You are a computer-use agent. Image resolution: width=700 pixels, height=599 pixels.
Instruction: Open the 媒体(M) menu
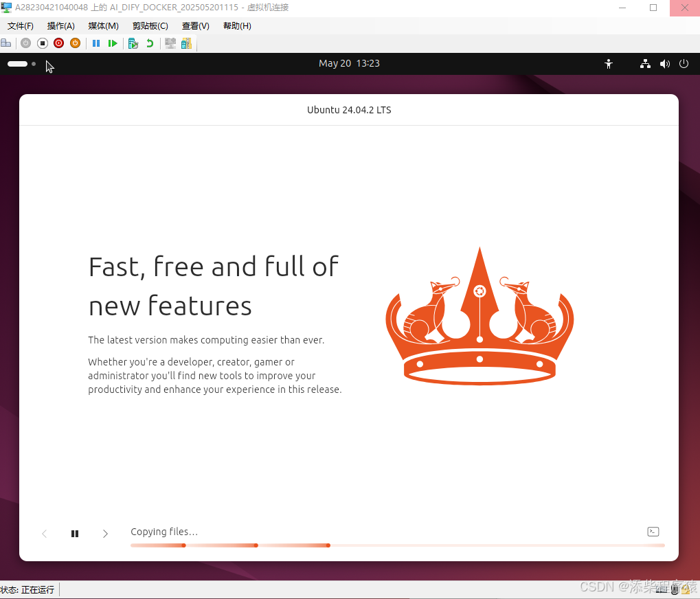point(103,26)
